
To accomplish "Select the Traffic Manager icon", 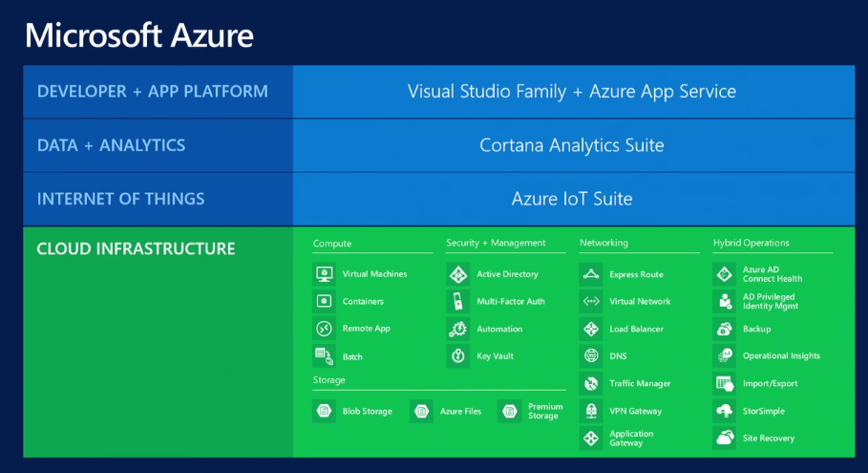I will [x=591, y=383].
